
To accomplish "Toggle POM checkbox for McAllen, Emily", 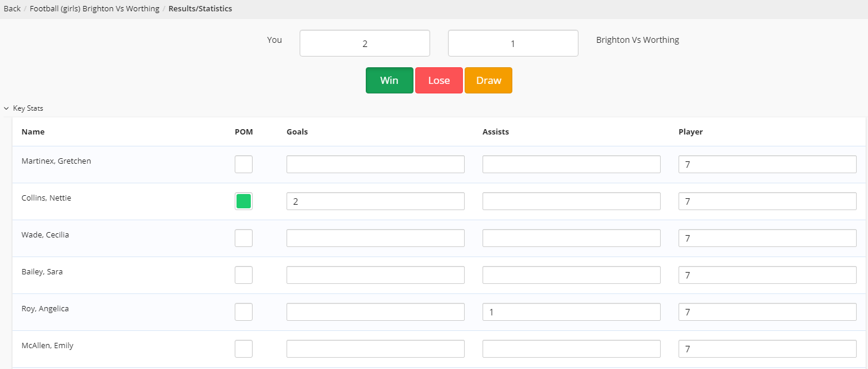I will coord(244,349).
